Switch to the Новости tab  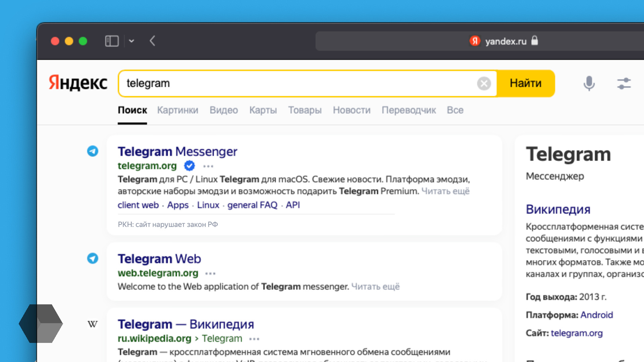[x=352, y=110]
